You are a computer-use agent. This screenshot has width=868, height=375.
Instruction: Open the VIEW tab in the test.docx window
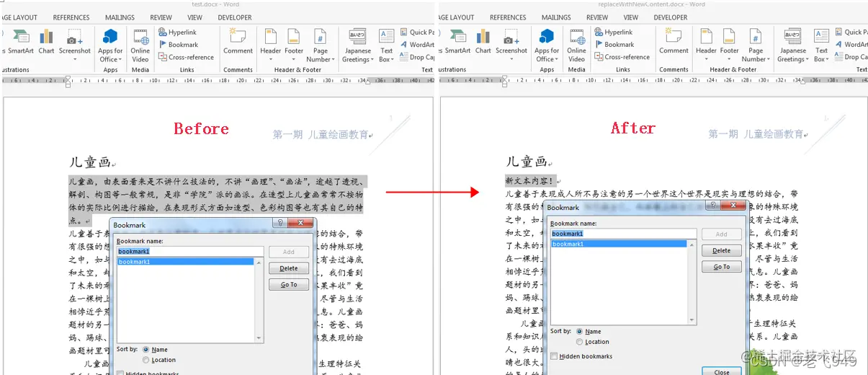[x=194, y=17]
